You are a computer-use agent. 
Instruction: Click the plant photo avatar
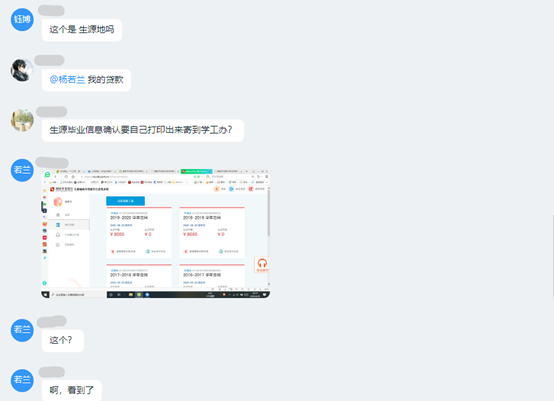coord(22,120)
